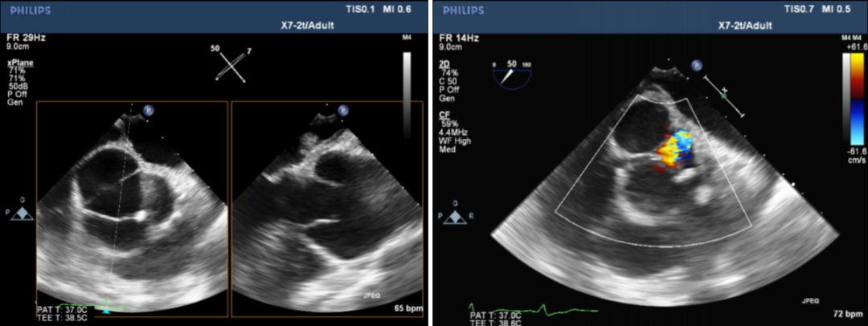Screen dimensions: 868x326
Task: Select the 2D mode label
Action: 444,63
